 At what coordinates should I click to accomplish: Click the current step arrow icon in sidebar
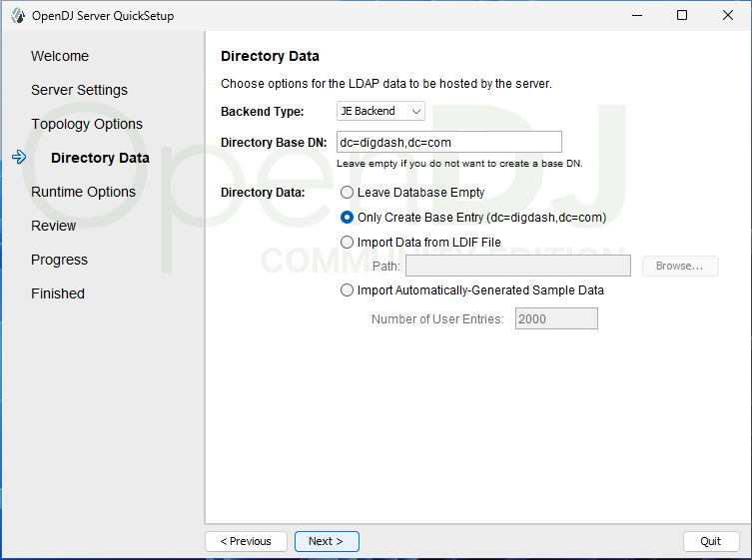(x=18, y=158)
